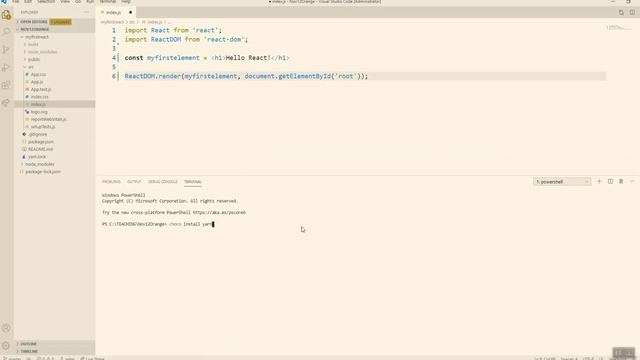The image size is (640, 360).
Task: Click the editor minimap preview
Action: coord(618,28)
